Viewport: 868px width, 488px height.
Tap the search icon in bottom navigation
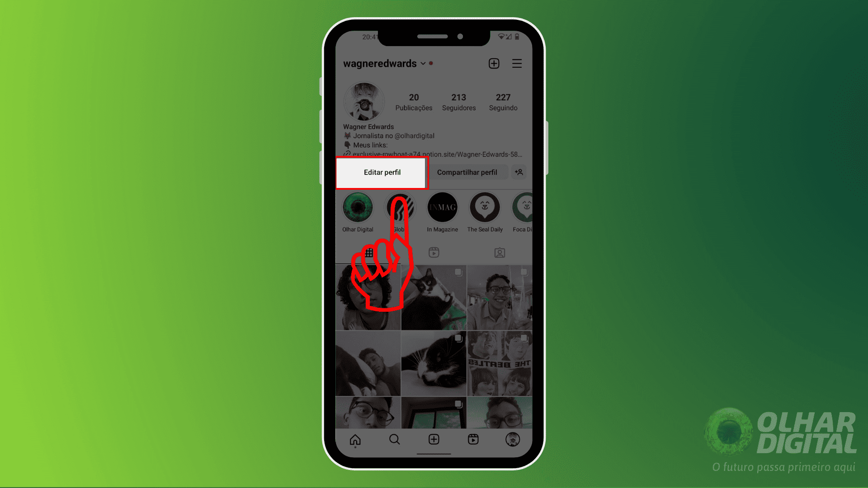(x=395, y=439)
